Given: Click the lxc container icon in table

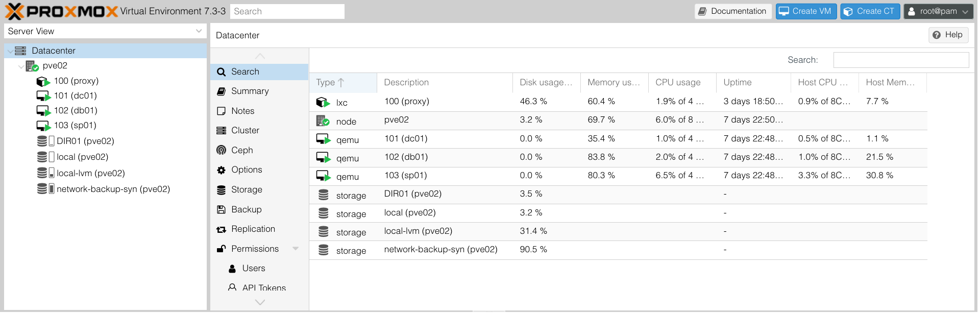Looking at the screenshot, I should click(323, 102).
